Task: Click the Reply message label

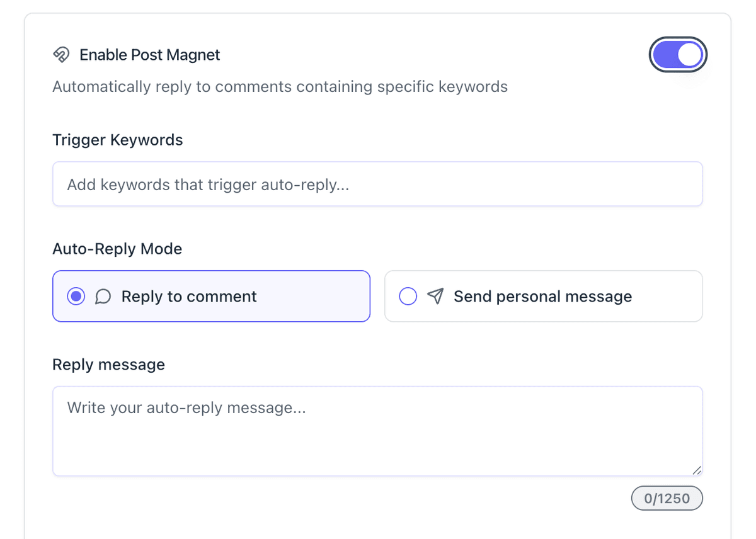Action: click(108, 364)
